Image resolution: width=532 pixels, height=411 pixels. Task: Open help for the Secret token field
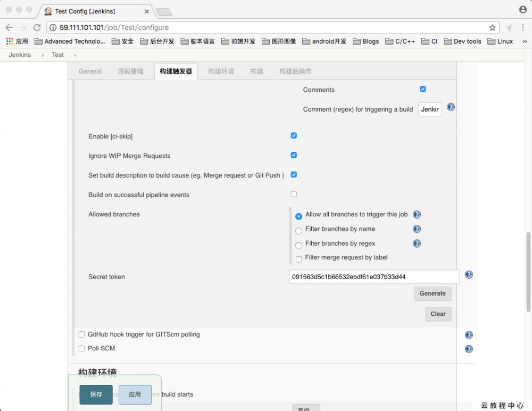[469, 274]
